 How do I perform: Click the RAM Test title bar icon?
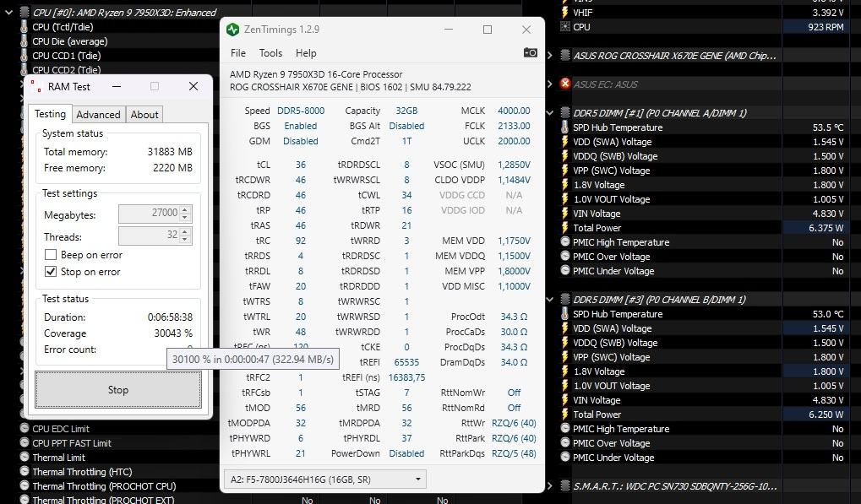pos(35,86)
